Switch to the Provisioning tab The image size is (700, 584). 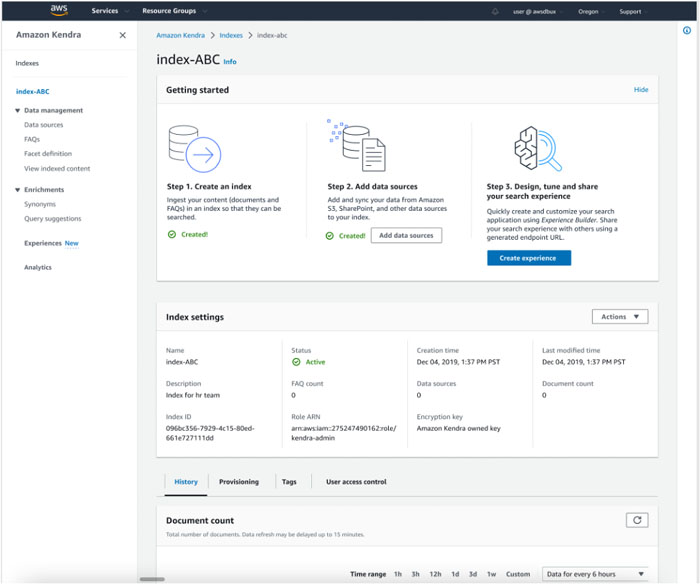click(239, 482)
